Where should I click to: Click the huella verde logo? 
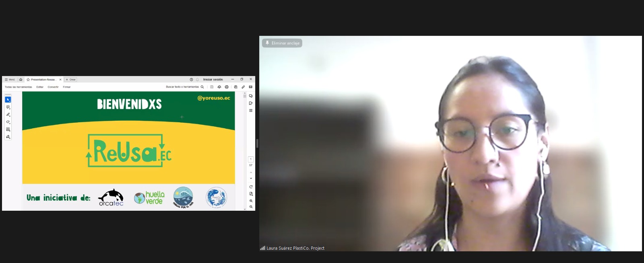tap(149, 198)
